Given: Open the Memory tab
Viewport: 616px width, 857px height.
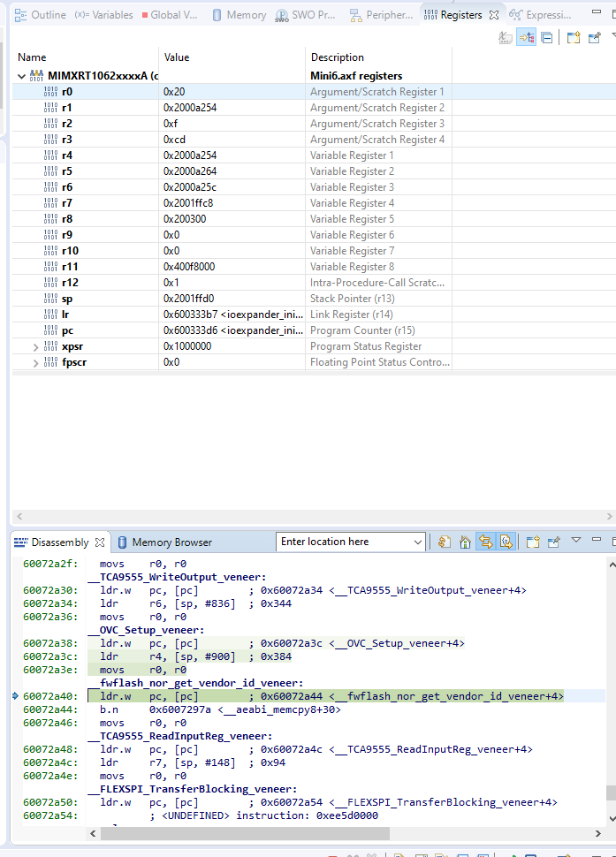Looking at the screenshot, I should (240, 15).
